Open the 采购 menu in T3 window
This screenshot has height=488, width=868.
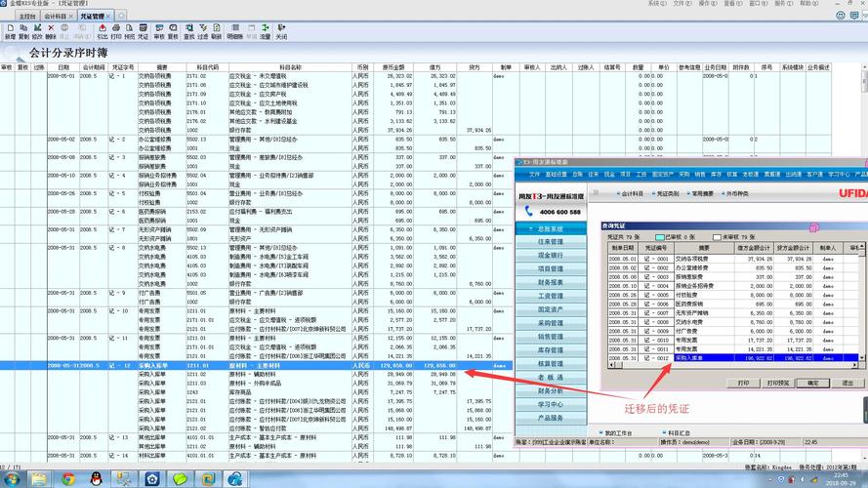pos(684,175)
